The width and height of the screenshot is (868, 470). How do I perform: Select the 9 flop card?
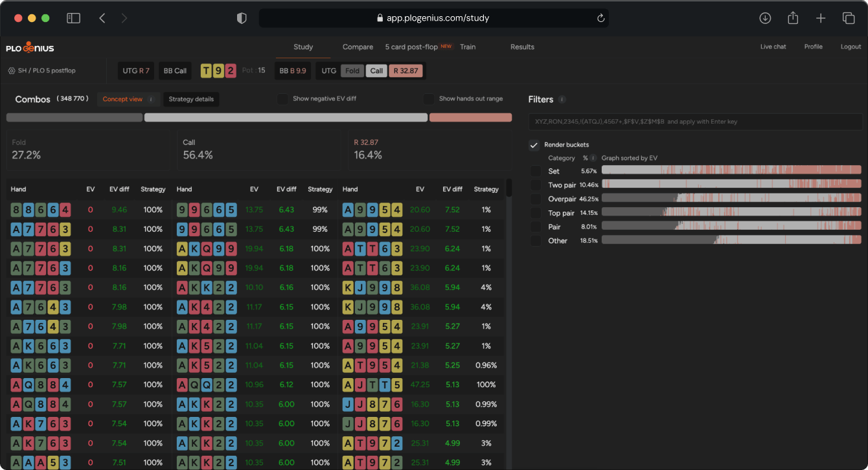[x=218, y=71]
